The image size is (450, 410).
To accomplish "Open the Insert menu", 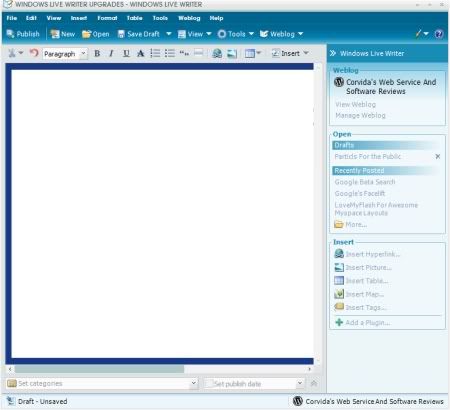I will coord(79,18).
